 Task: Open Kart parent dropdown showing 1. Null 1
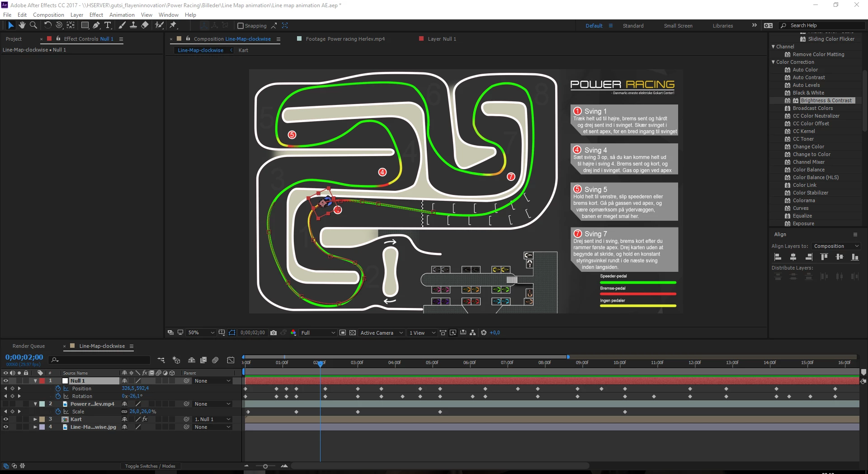click(x=212, y=419)
